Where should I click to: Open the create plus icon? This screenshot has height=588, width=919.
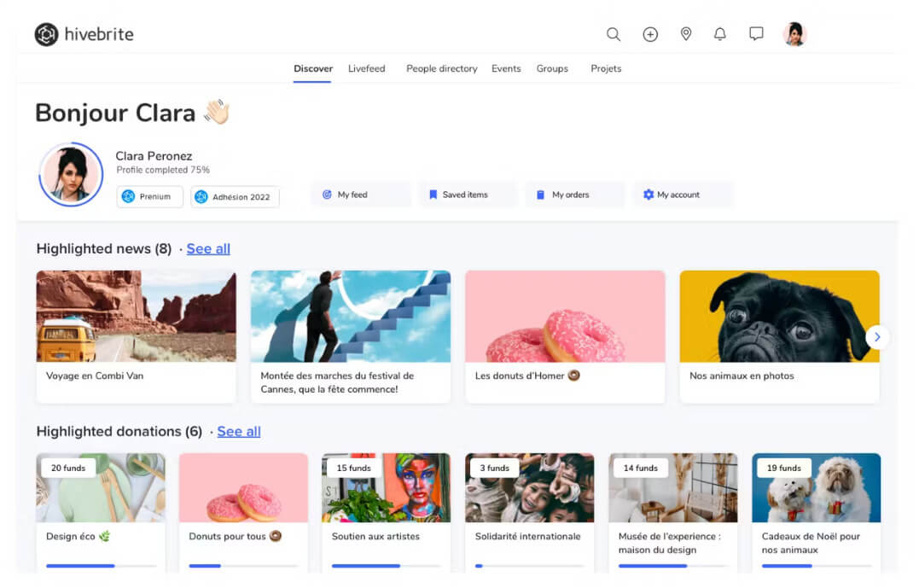650,34
